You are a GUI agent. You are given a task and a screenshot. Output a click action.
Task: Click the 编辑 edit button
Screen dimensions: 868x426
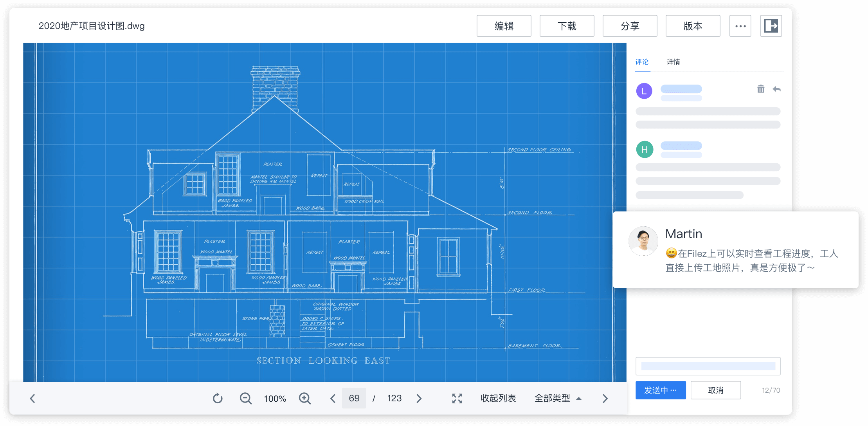pos(504,26)
